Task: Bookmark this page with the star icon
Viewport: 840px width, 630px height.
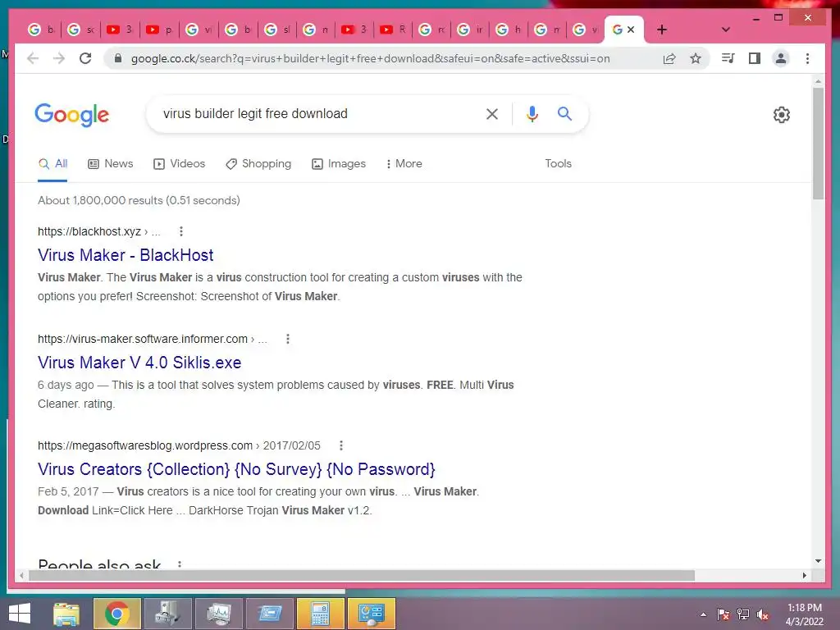Action: (x=696, y=58)
